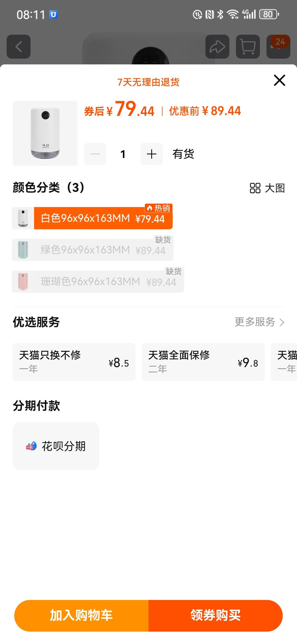
Task: Choose 天猫全面保修 二年 service
Action: (203, 362)
